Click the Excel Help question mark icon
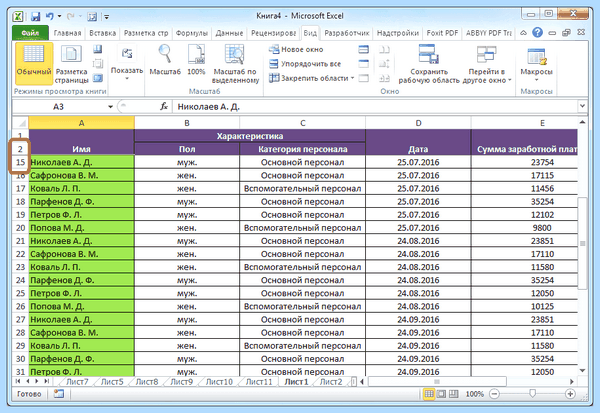Viewport: 600px width, 413px height. pyautogui.click(x=537, y=33)
